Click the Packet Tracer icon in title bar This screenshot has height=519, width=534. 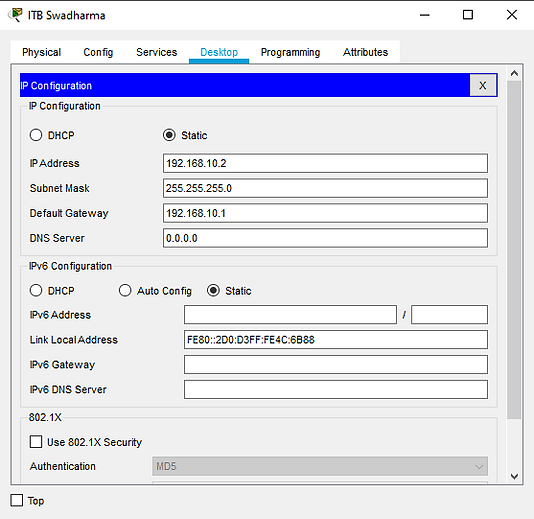(15, 15)
